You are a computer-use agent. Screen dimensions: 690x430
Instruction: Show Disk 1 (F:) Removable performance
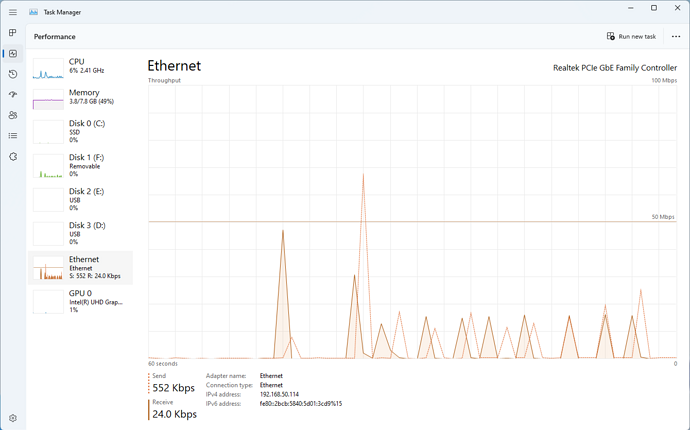[82, 165]
